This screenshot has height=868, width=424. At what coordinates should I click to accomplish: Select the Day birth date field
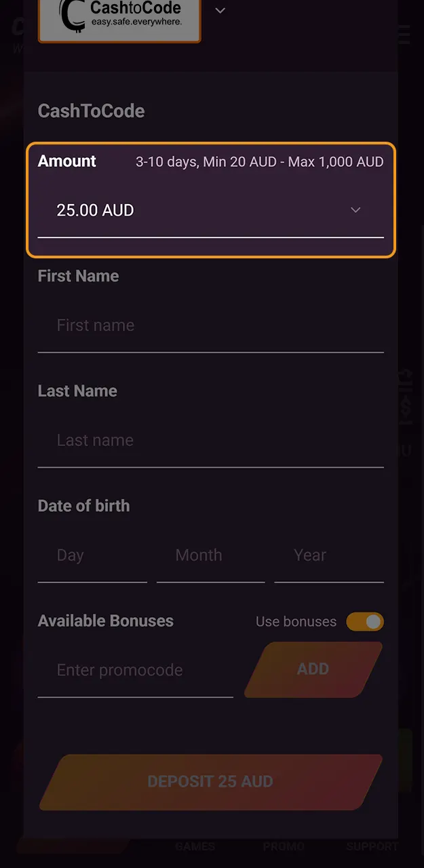[92, 555]
